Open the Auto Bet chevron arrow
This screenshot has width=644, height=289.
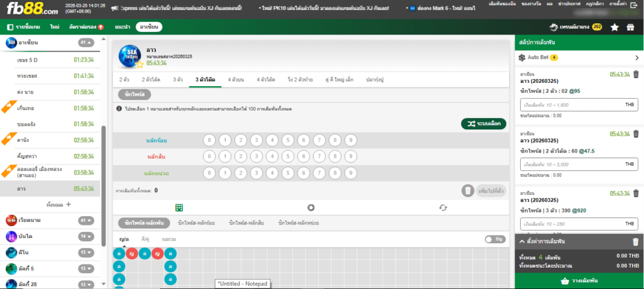[636, 58]
